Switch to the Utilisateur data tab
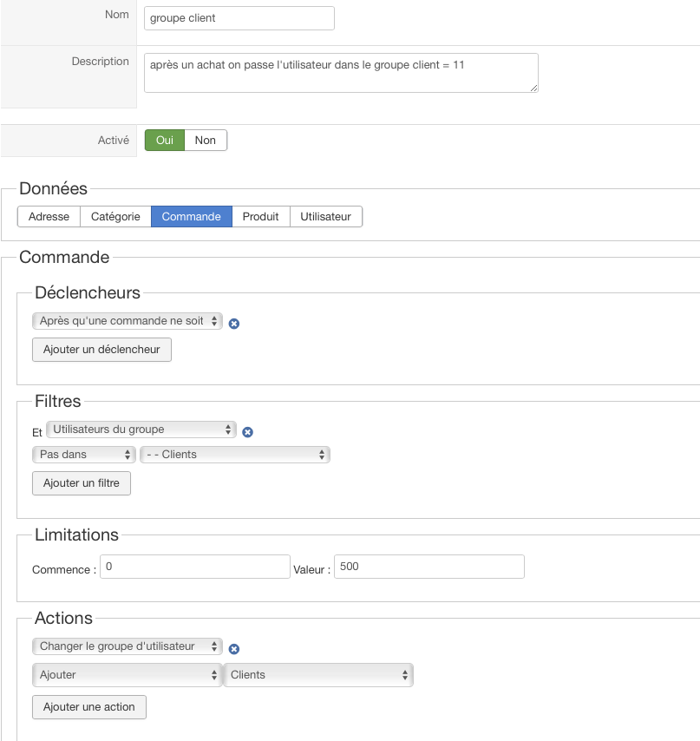Image resolution: width=700 pixels, height=741 pixels. [x=325, y=217]
